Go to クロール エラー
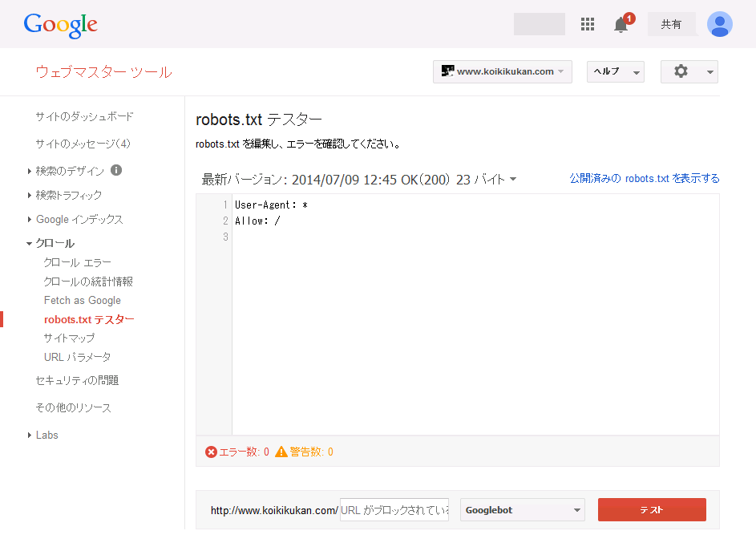 [x=77, y=262]
